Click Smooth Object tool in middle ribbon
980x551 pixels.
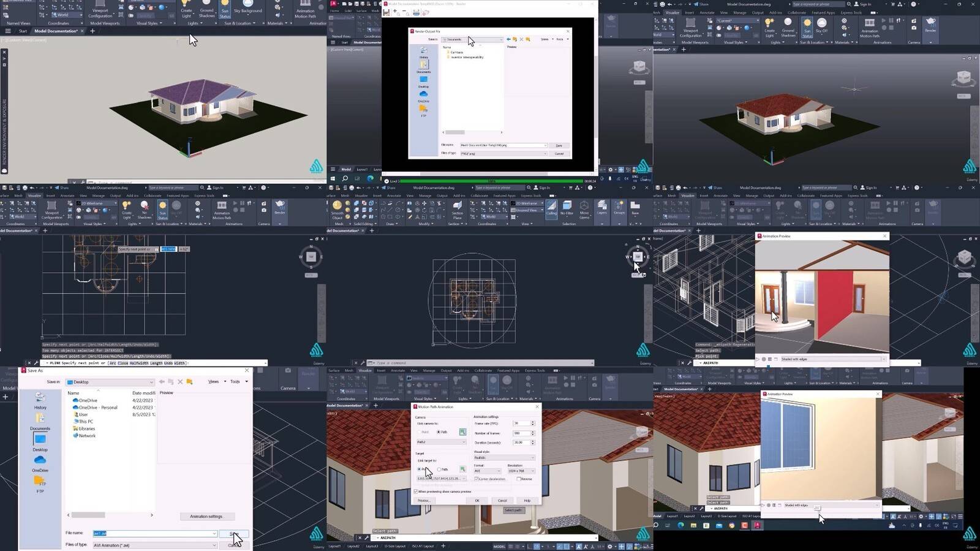click(x=337, y=210)
